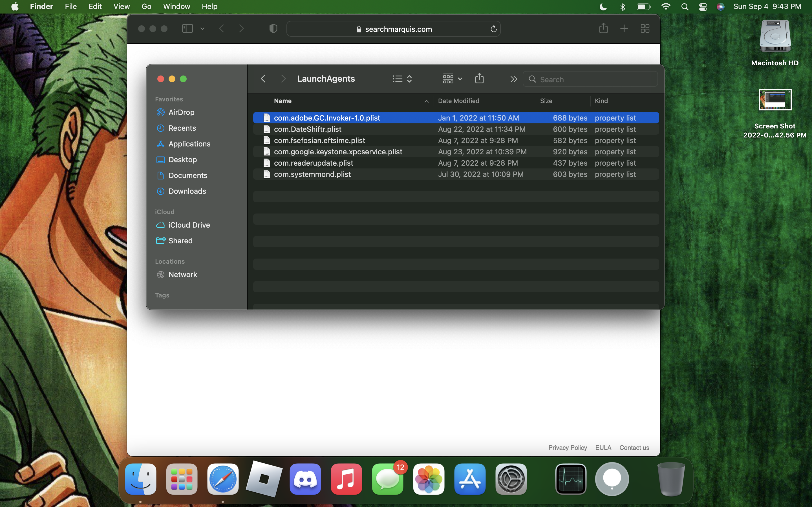Toggle Focus moon icon in menu bar

coord(603,7)
